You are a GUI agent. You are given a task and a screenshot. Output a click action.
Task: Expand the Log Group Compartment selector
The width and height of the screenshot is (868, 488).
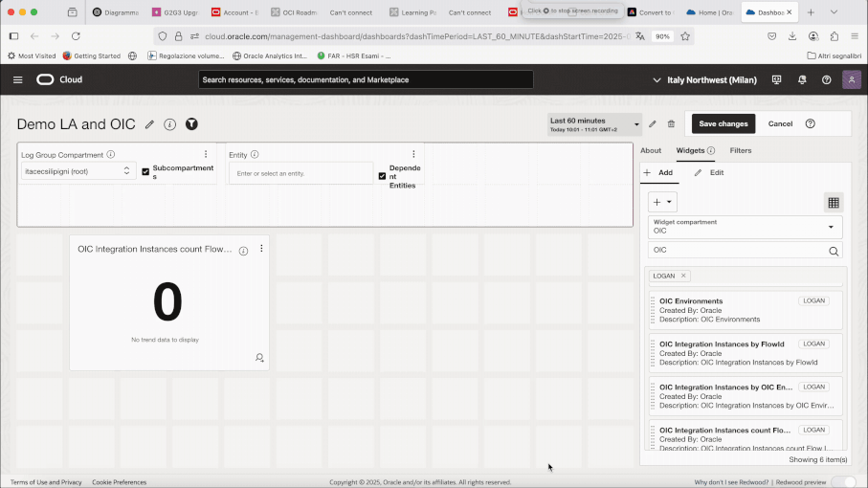coord(78,171)
